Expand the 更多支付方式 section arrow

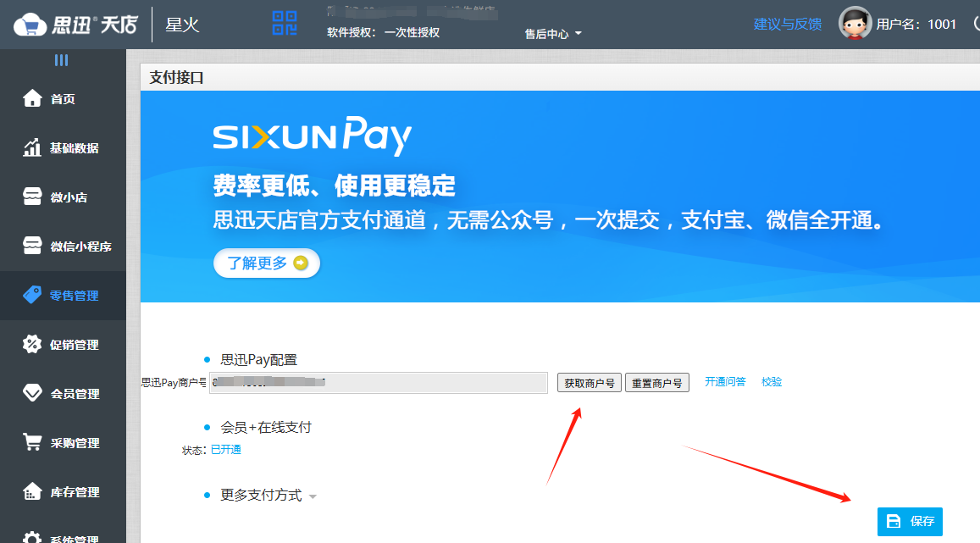click(x=313, y=496)
